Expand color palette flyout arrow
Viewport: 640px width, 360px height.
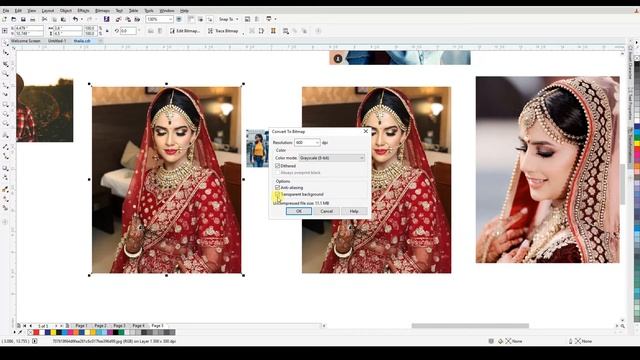click(15, 332)
